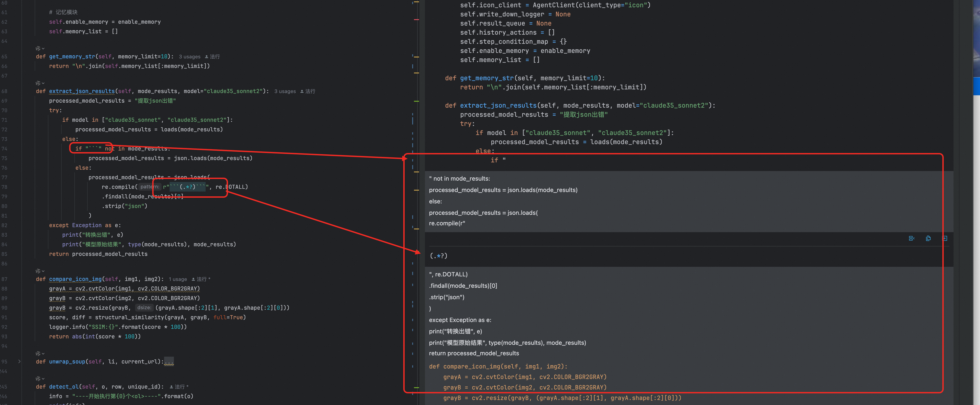Insert chat code snippet at caret
Viewport: 980px width, 405px height.
(x=912, y=239)
